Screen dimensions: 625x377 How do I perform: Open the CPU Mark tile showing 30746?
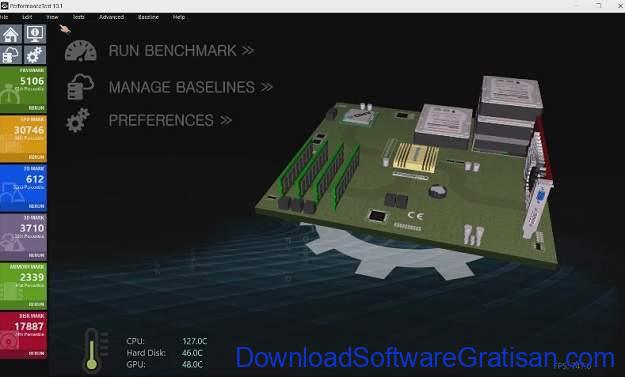tap(23, 139)
